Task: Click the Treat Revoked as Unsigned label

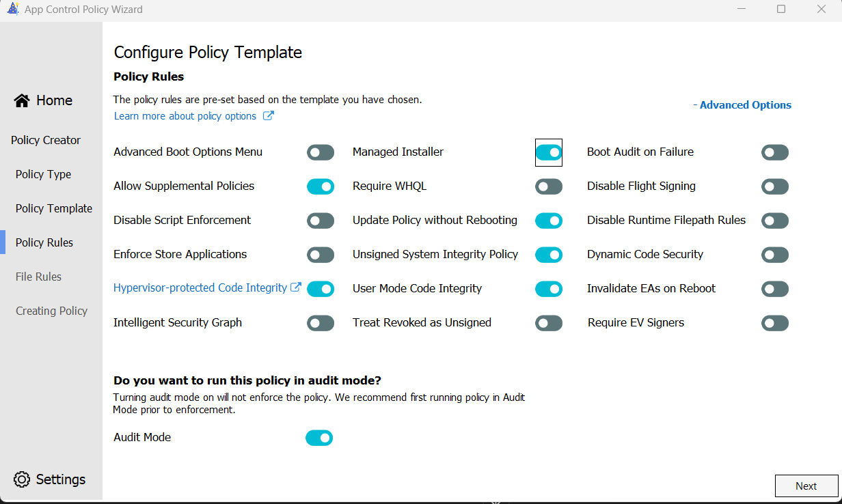Action: pyautogui.click(x=422, y=322)
